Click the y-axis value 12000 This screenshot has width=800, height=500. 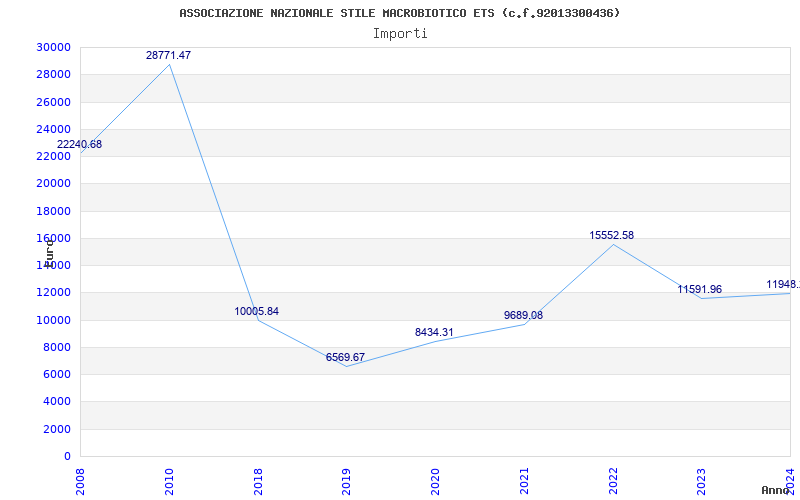(x=54, y=293)
